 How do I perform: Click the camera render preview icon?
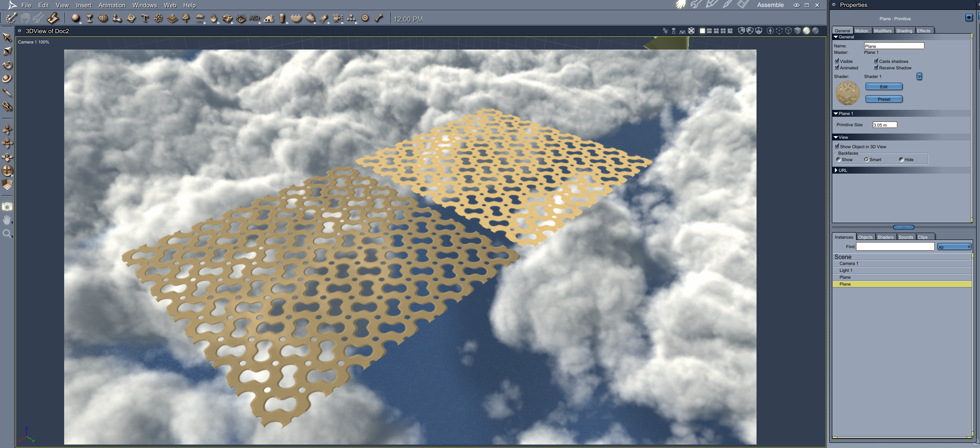tap(7, 207)
